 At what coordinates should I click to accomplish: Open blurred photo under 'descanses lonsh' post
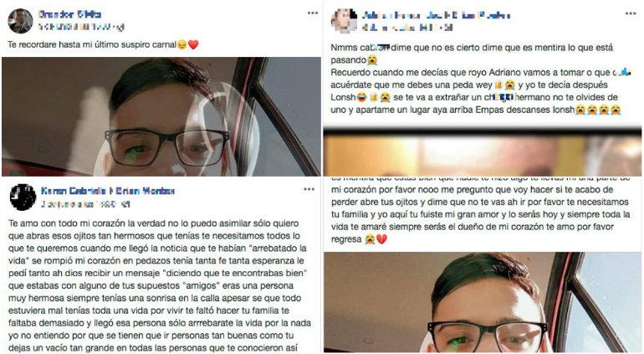coord(483,152)
